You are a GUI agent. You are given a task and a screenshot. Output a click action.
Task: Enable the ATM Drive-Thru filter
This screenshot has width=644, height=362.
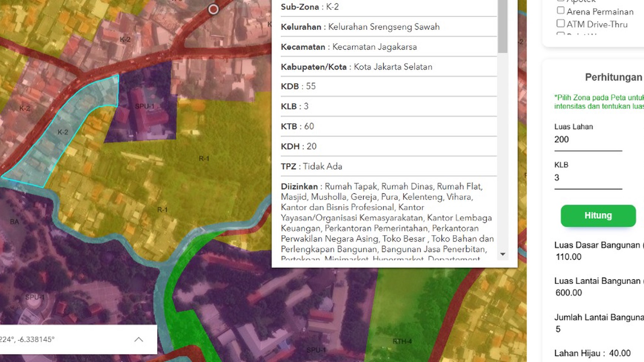coord(560,23)
